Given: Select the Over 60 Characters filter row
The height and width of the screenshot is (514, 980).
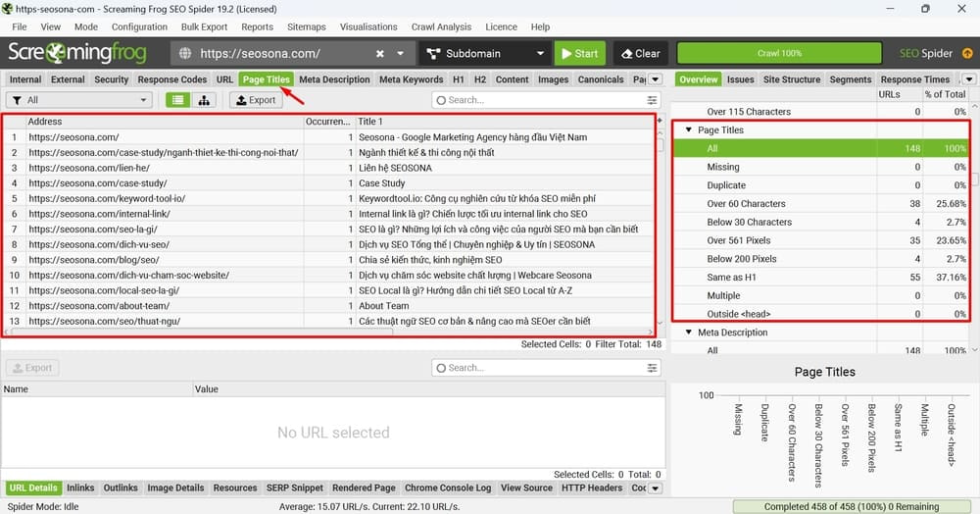Looking at the screenshot, I should tap(746, 204).
